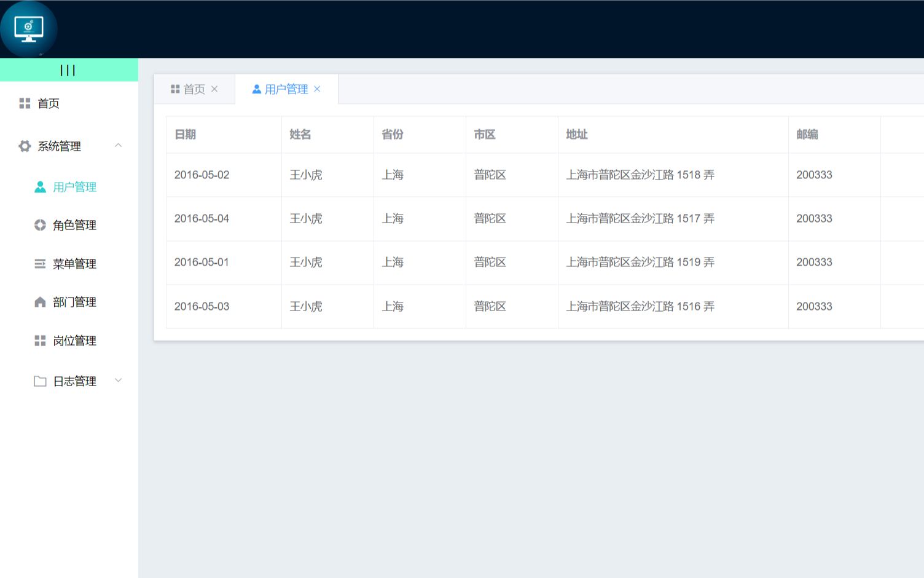The image size is (924, 578).
Task: Select 系统管理 menu label
Action: point(60,146)
